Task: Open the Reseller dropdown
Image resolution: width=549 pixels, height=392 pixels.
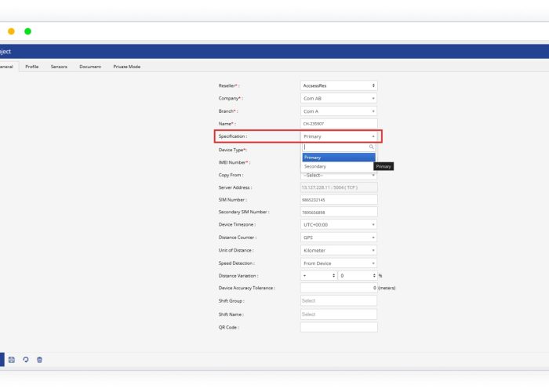Action: click(x=338, y=85)
